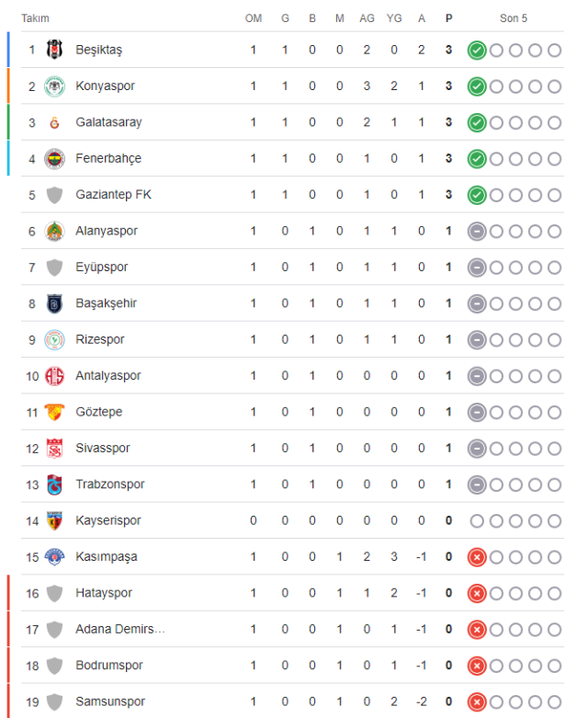Click the Galatasaray club logo
Screen dimensions: 588x718
pyautogui.click(x=55, y=122)
